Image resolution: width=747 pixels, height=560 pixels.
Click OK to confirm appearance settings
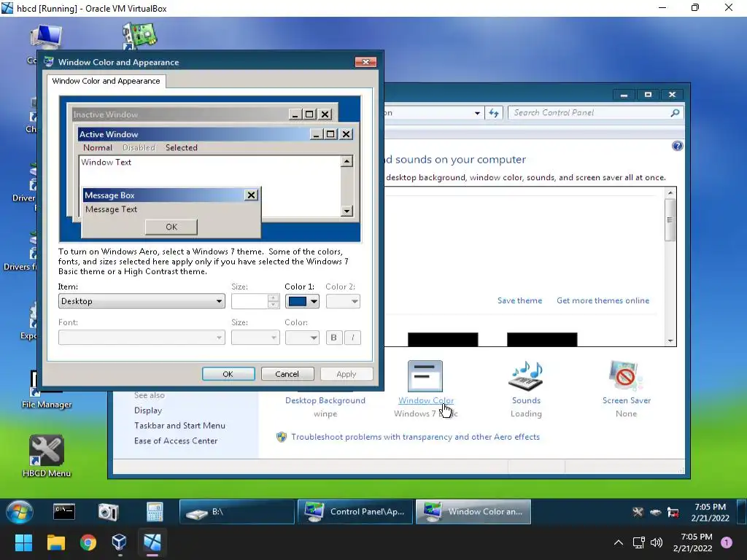[228, 374]
